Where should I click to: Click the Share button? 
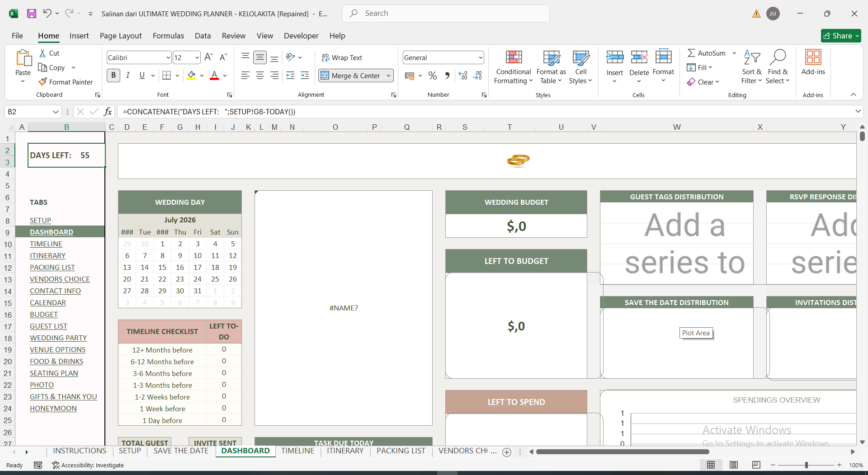point(841,36)
